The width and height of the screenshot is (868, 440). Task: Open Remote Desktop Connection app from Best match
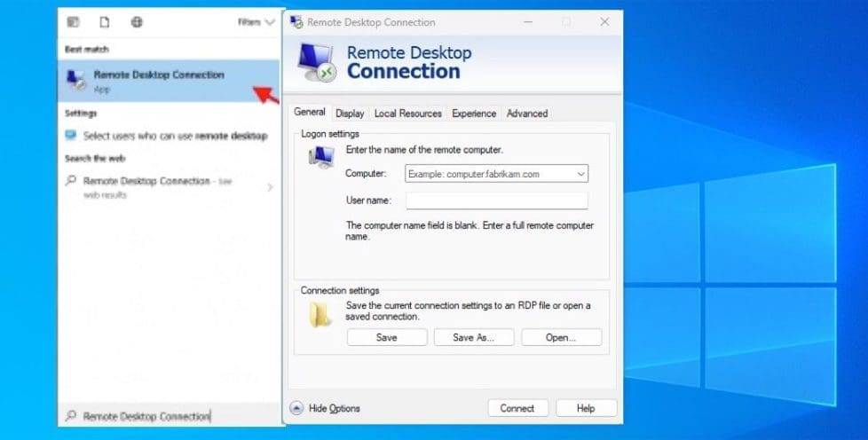pyautogui.click(x=169, y=81)
